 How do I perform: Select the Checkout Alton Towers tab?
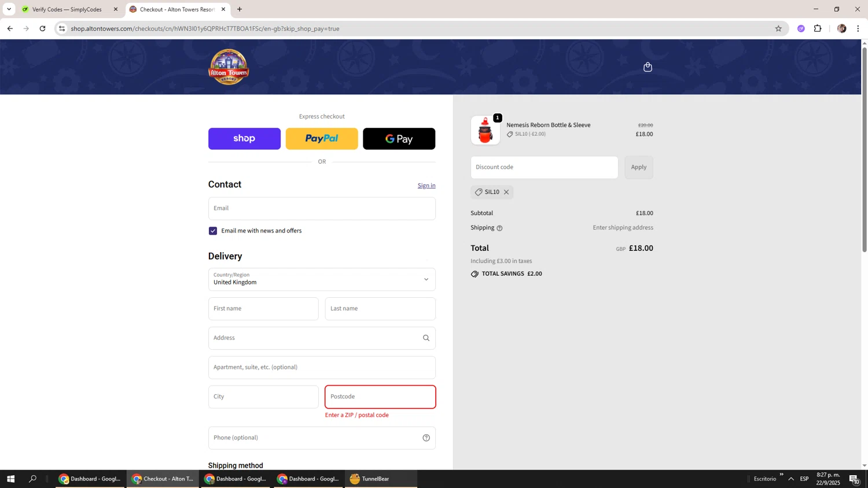pyautogui.click(x=176, y=9)
